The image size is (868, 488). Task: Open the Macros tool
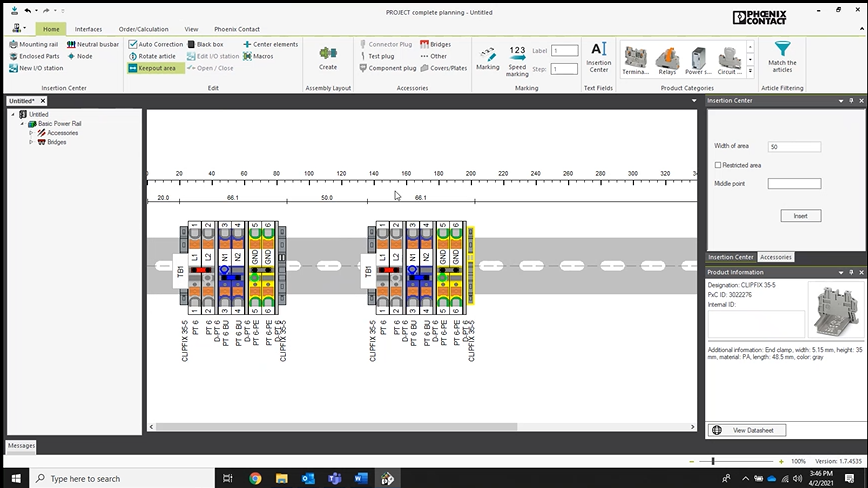[259, 56]
